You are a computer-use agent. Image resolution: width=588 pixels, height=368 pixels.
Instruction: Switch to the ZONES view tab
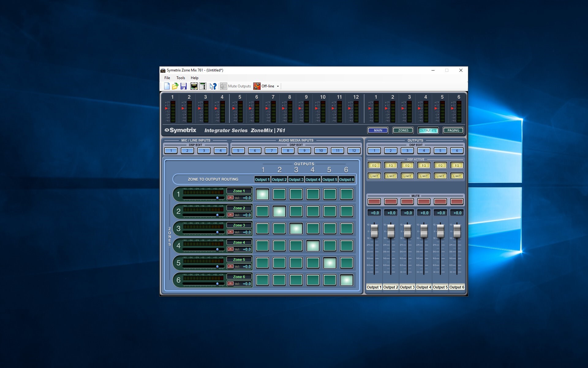click(x=403, y=130)
